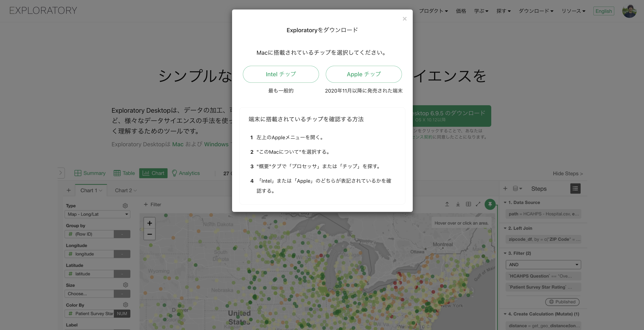Add a new step with plus icon
Image resolution: width=644 pixels, height=330 pixels.
(x=505, y=189)
